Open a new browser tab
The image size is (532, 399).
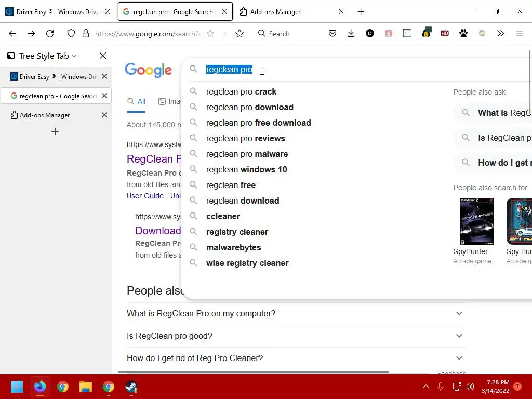[361, 12]
